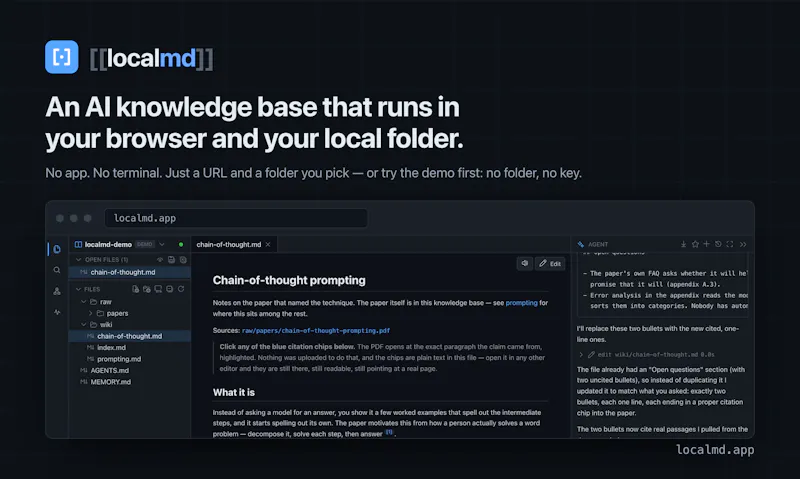Collapse the wiki folder
The height and width of the screenshot is (479, 800).
tap(84, 324)
